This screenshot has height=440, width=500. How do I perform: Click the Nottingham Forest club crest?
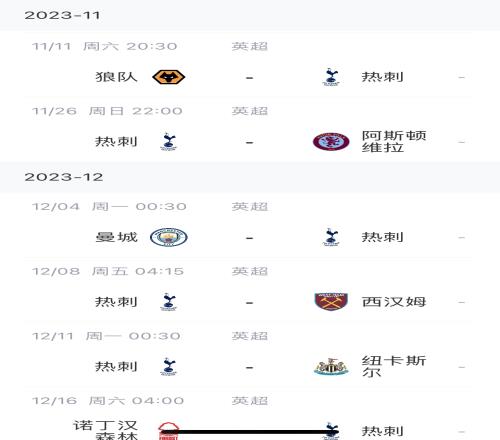click(x=169, y=431)
